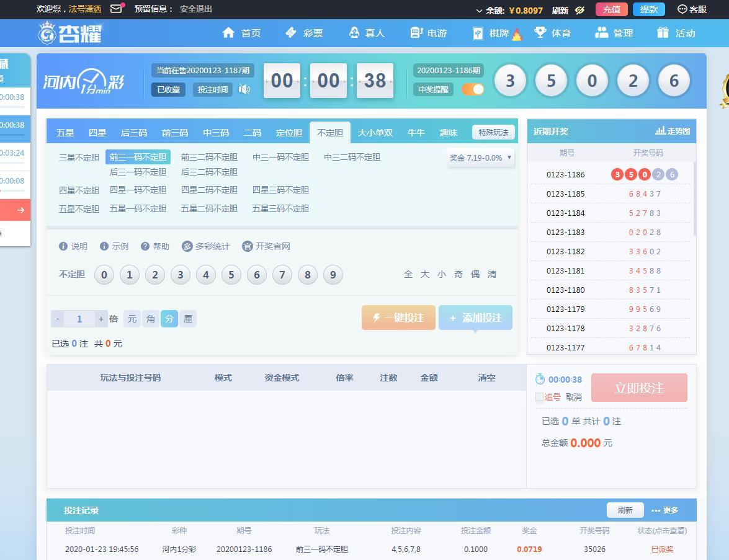Mute sound with speaker icon
Screen dimensions: 729x560
point(244,89)
